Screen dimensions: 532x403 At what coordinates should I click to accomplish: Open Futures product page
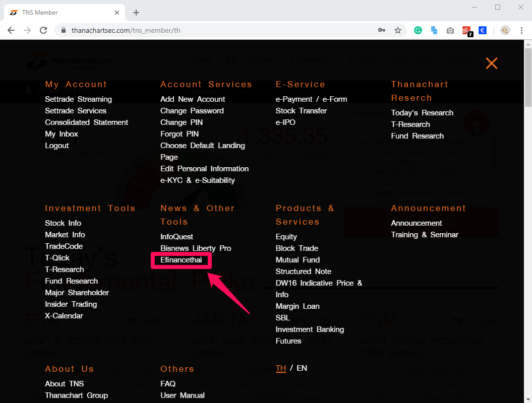tap(288, 341)
